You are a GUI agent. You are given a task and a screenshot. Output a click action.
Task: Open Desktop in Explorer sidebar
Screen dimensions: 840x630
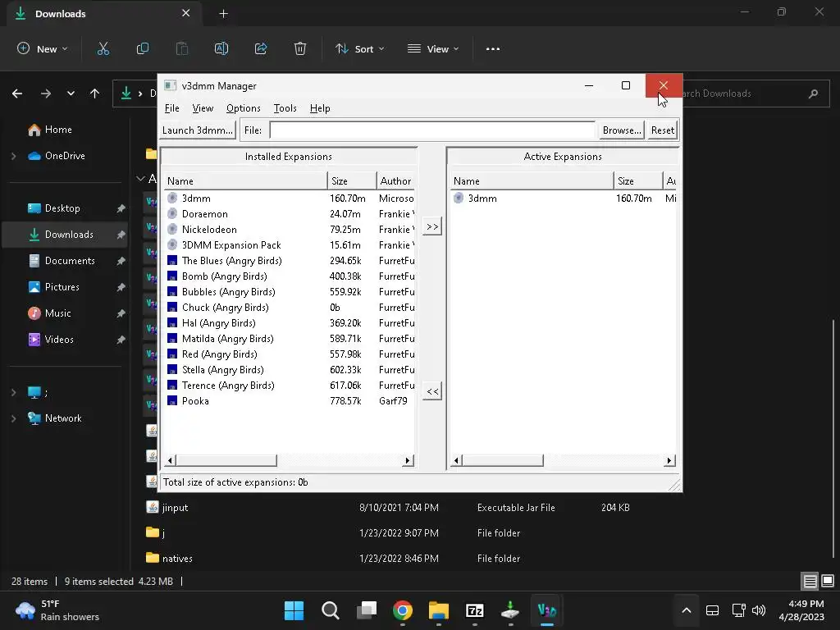coord(62,208)
